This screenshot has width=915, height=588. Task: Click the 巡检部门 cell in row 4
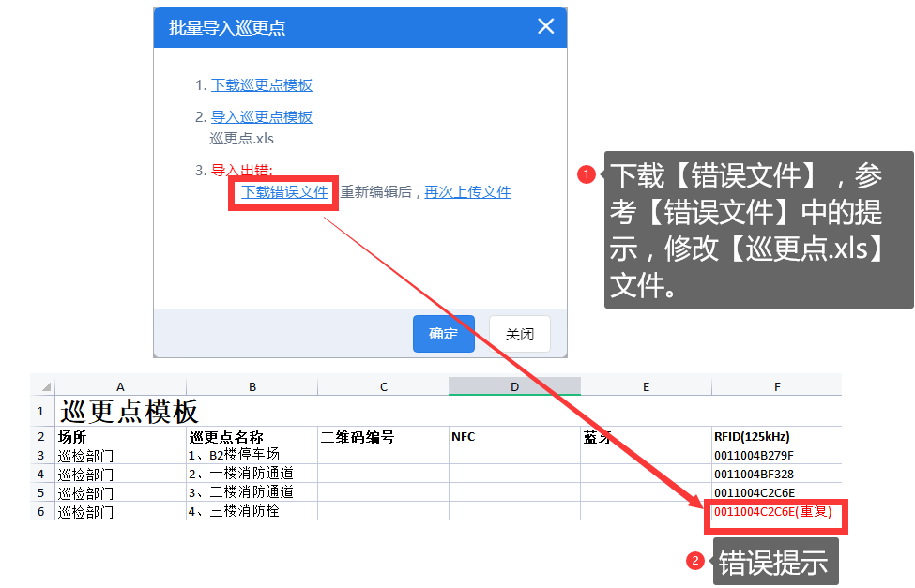[120, 474]
